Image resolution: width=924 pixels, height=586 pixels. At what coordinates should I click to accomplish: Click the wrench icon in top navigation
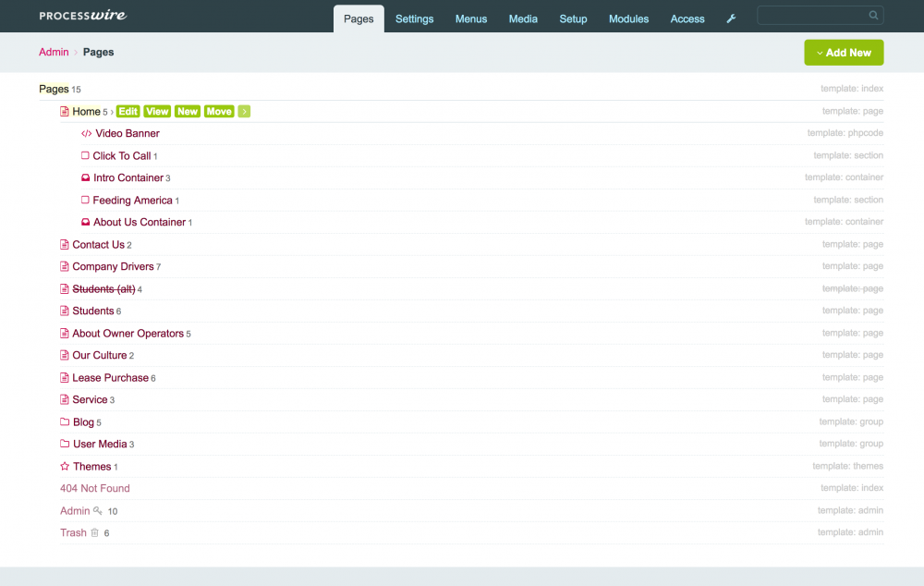click(x=731, y=18)
